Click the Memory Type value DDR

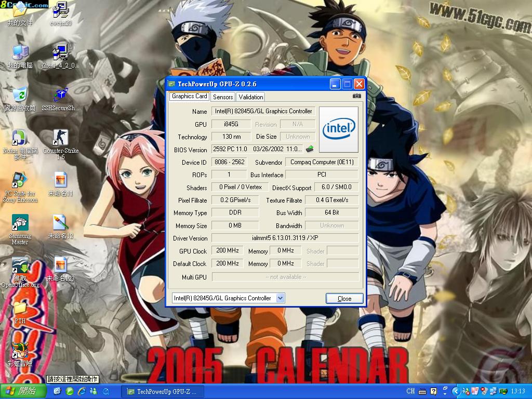click(x=235, y=212)
